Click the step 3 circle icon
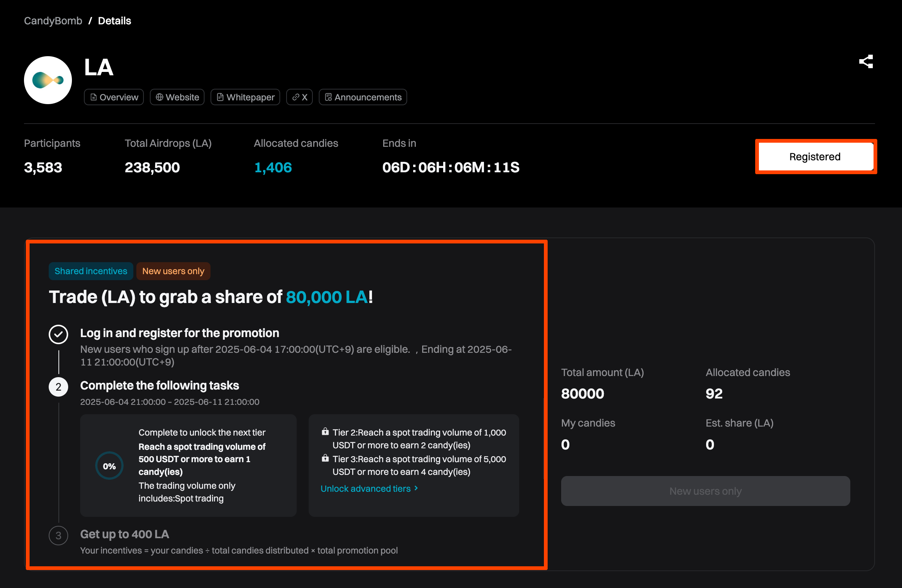 tap(58, 535)
